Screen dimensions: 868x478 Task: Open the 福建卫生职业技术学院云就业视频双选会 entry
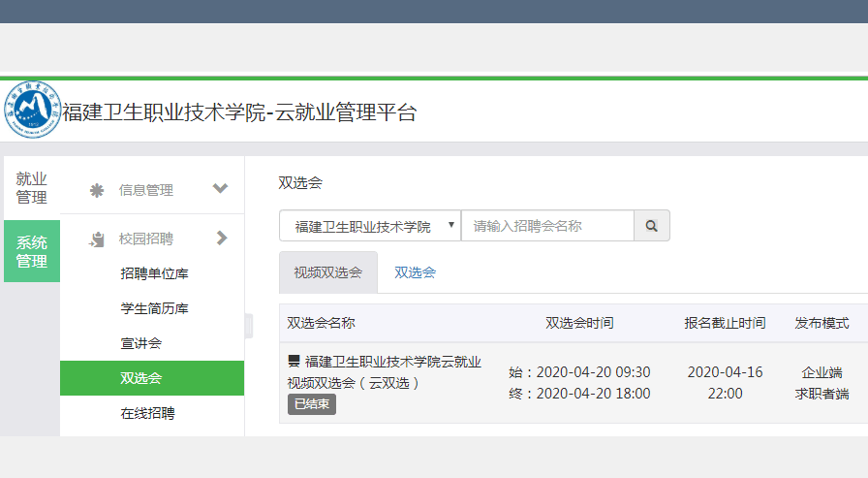pos(392,371)
